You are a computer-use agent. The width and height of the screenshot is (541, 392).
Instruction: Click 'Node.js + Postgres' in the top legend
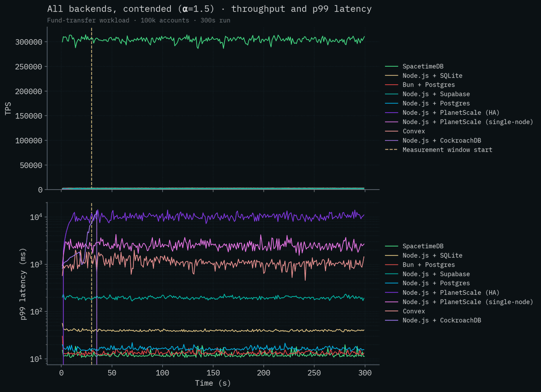tap(436, 103)
